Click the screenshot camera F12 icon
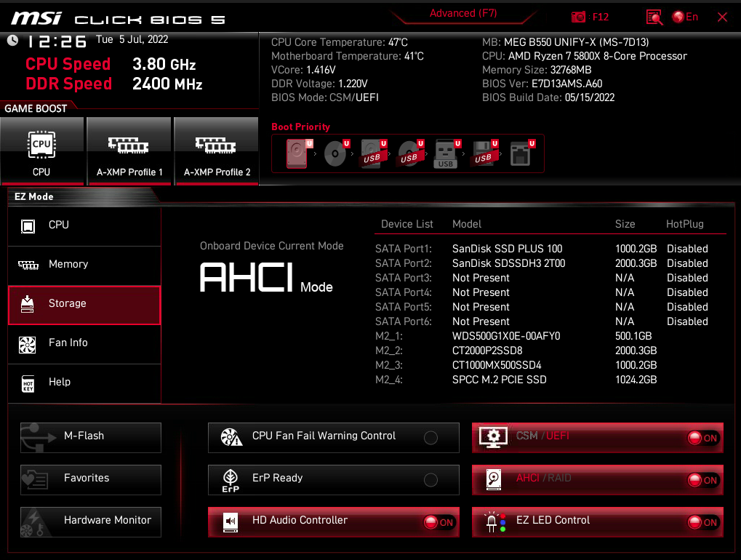741x560 pixels. point(578,17)
